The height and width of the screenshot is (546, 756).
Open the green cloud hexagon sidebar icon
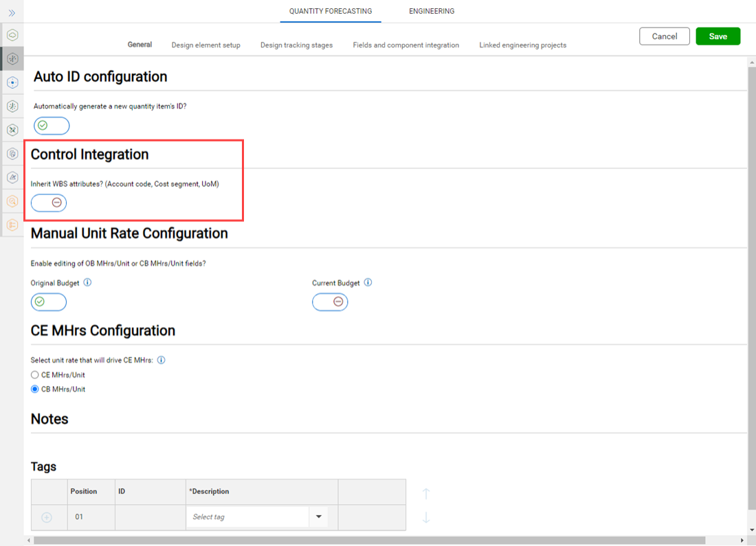[12, 35]
